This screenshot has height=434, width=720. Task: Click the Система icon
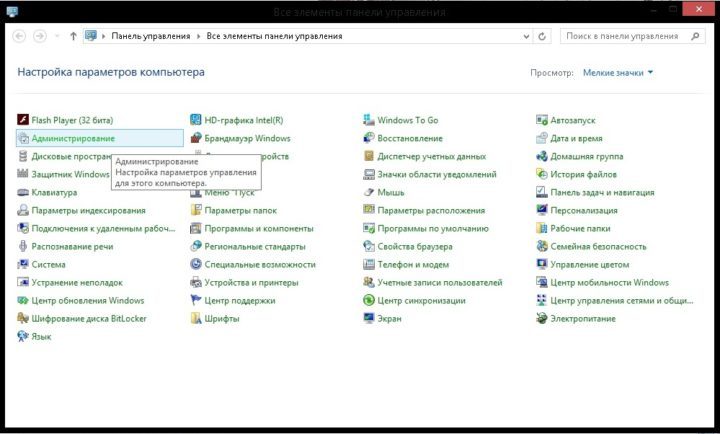pyautogui.click(x=23, y=265)
